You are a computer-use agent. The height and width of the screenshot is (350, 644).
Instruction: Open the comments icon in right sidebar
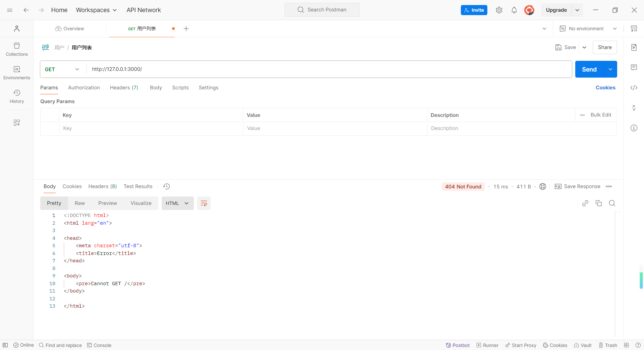(x=634, y=68)
